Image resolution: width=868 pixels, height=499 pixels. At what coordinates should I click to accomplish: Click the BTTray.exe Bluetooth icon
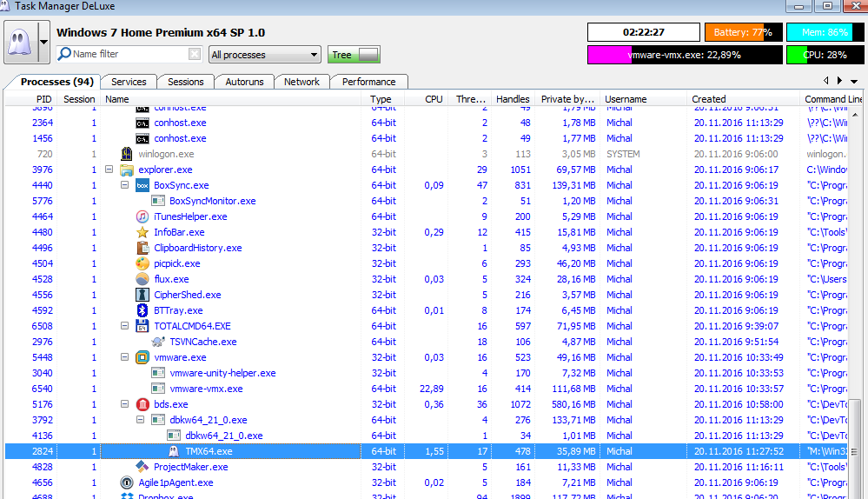click(x=142, y=310)
